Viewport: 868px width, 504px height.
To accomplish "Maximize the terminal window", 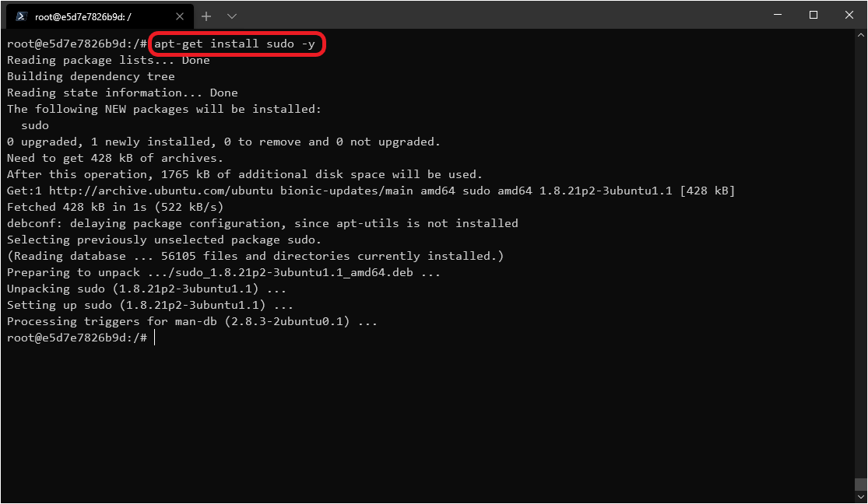I will pyautogui.click(x=814, y=15).
